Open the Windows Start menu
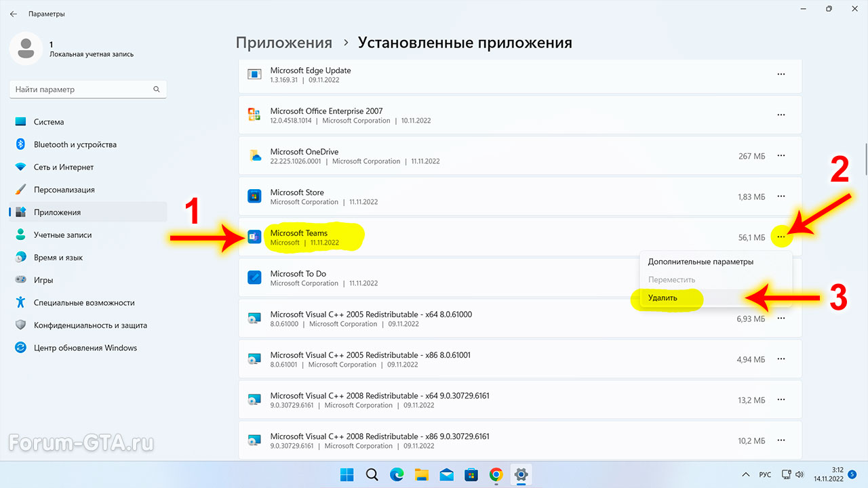The image size is (868, 488). [x=347, y=474]
